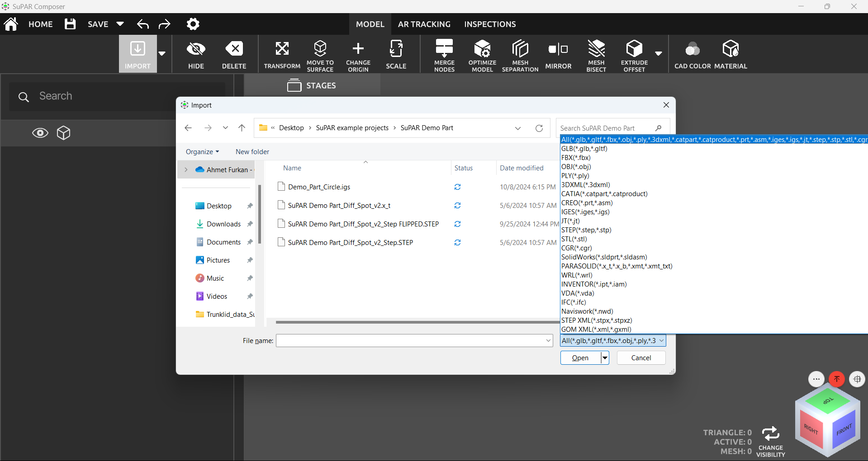Choose the FBX(*.fbx) file type

point(576,158)
